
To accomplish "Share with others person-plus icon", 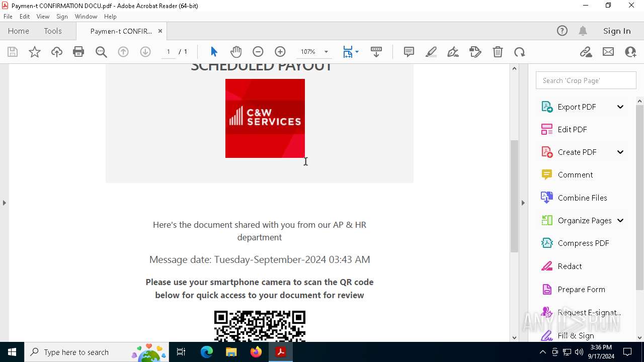I will pyautogui.click(x=630, y=52).
